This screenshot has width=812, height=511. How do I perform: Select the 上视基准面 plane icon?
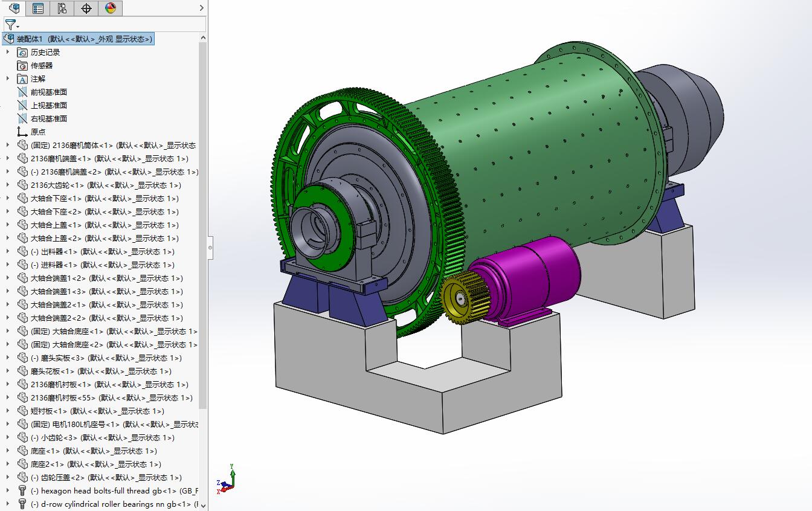tap(22, 105)
